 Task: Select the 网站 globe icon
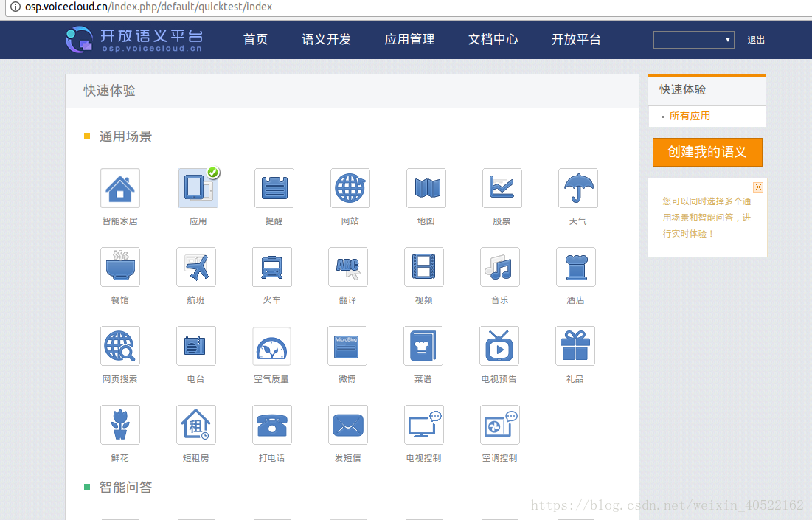click(x=350, y=188)
